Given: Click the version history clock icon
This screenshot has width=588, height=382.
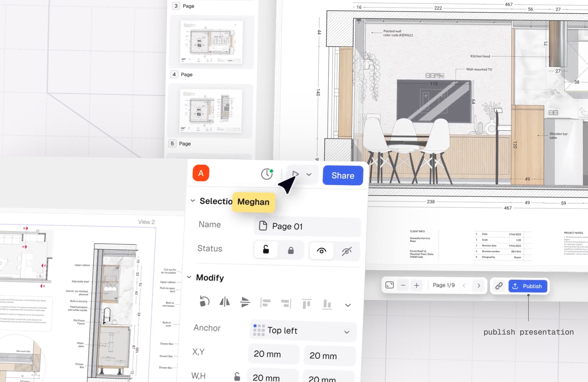Looking at the screenshot, I should [x=267, y=174].
